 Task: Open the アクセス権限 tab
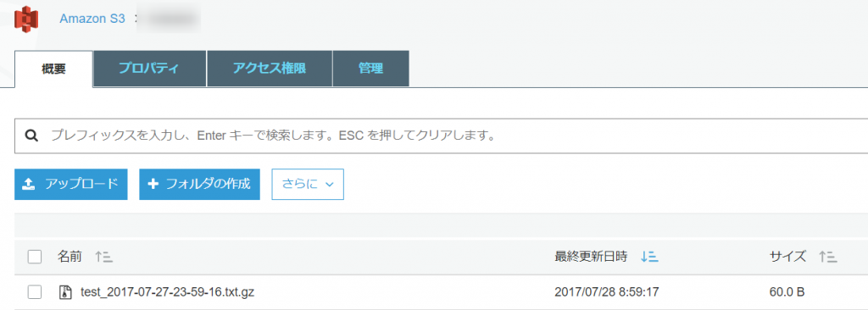(270, 69)
